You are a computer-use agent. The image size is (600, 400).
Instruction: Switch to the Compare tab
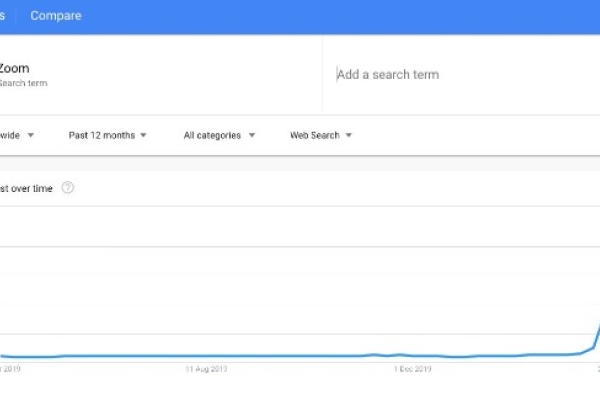tap(56, 16)
